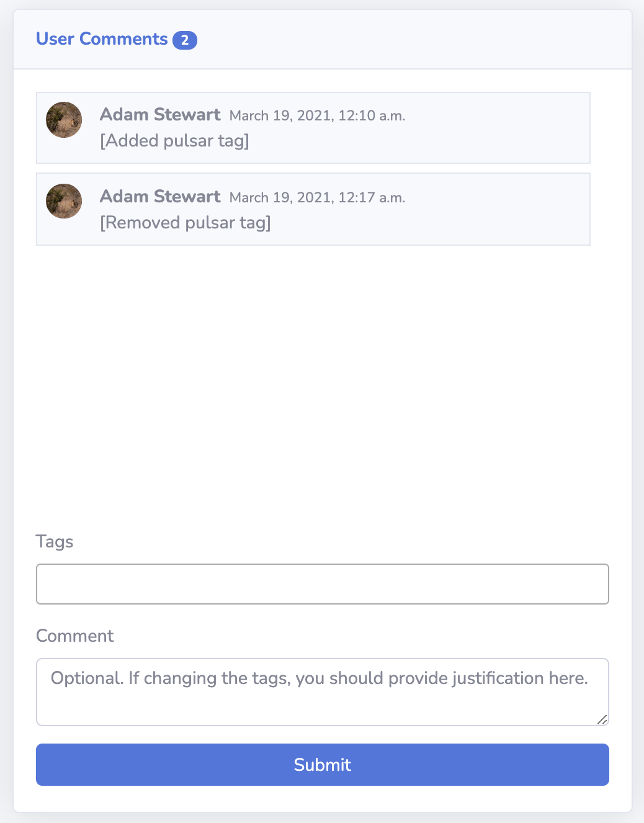Click the textarea resize handle in Comment box
The image size is (644, 823).
pyautogui.click(x=602, y=719)
